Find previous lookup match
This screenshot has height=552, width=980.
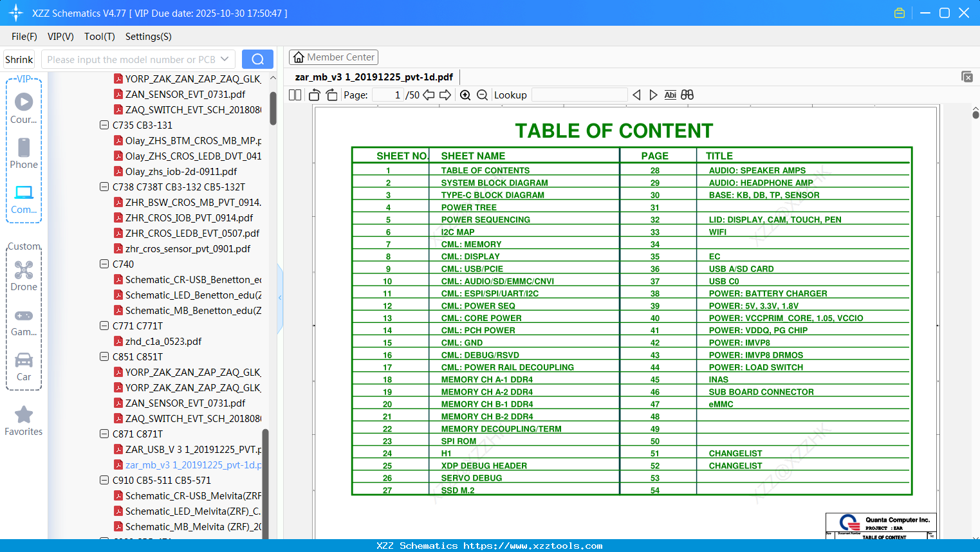636,95
